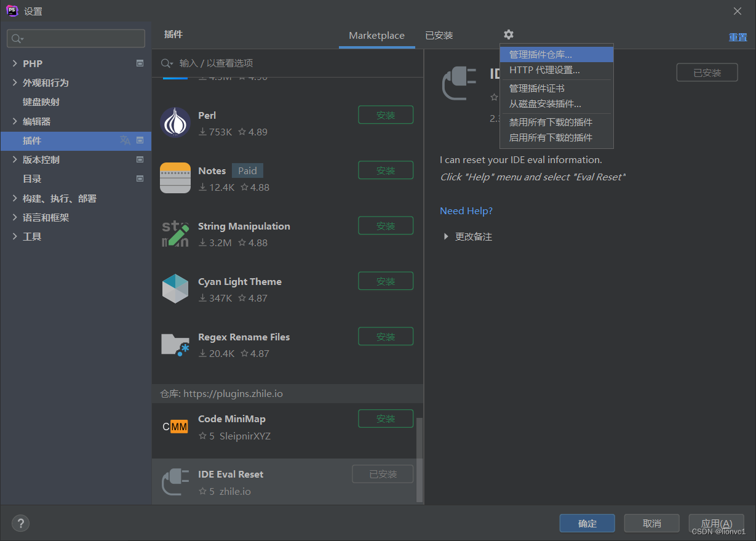This screenshot has width=756, height=541.
Task: Click the plugin list vertical scrollbar
Action: tap(420, 460)
